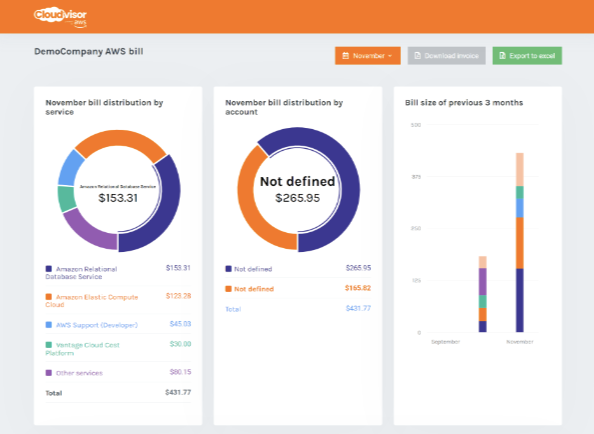This screenshot has height=434, width=594.
Task: Open the November month dropdown
Action: [367, 56]
